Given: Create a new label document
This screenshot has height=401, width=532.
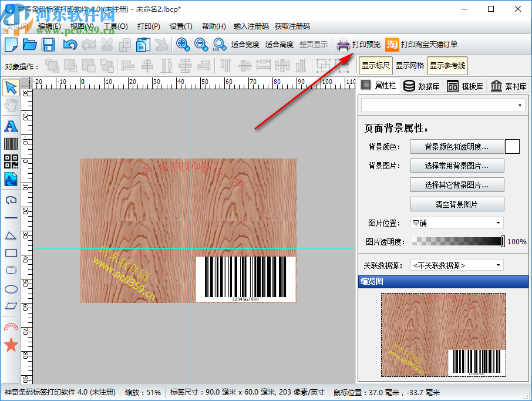Looking at the screenshot, I should coord(11,45).
